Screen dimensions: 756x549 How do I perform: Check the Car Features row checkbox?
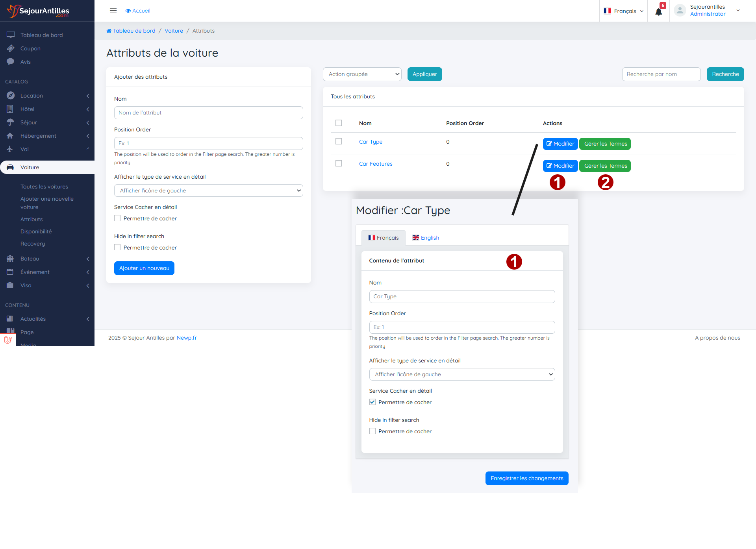pos(339,163)
